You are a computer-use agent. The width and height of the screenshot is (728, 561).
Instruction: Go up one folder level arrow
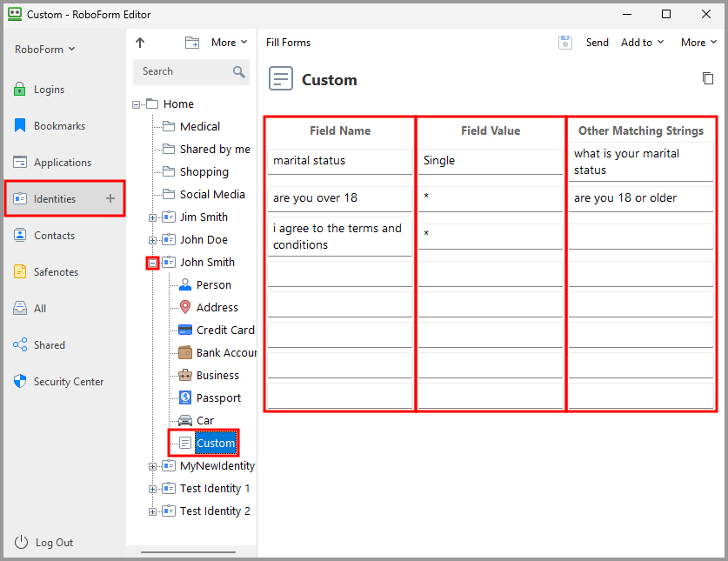point(140,43)
